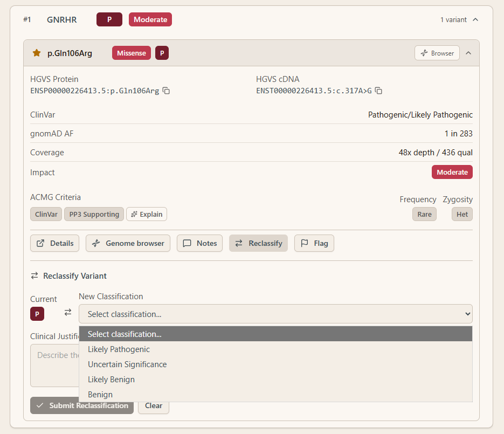Launch the Genome browser
Image resolution: width=504 pixels, height=434 pixels.
pyautogui.click(x=128, y=243)
